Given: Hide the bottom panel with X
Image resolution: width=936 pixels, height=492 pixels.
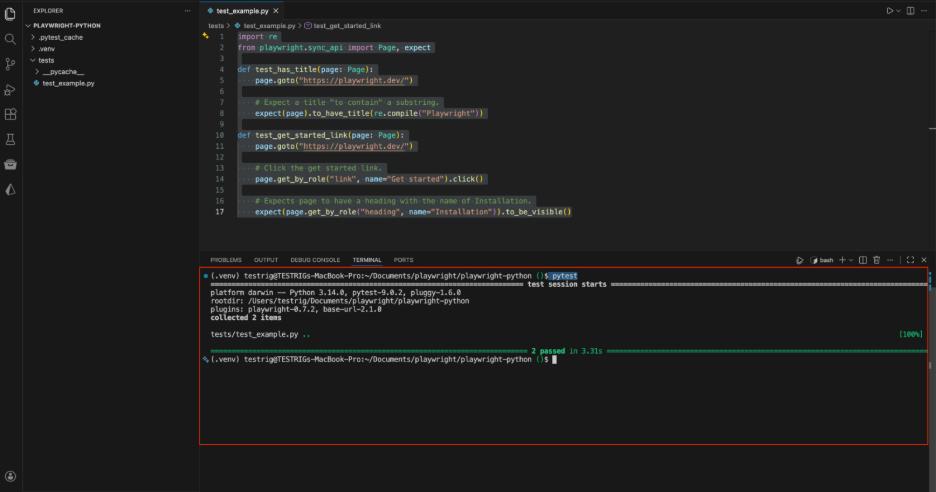Looking at the screenshot, I should 924,260.
